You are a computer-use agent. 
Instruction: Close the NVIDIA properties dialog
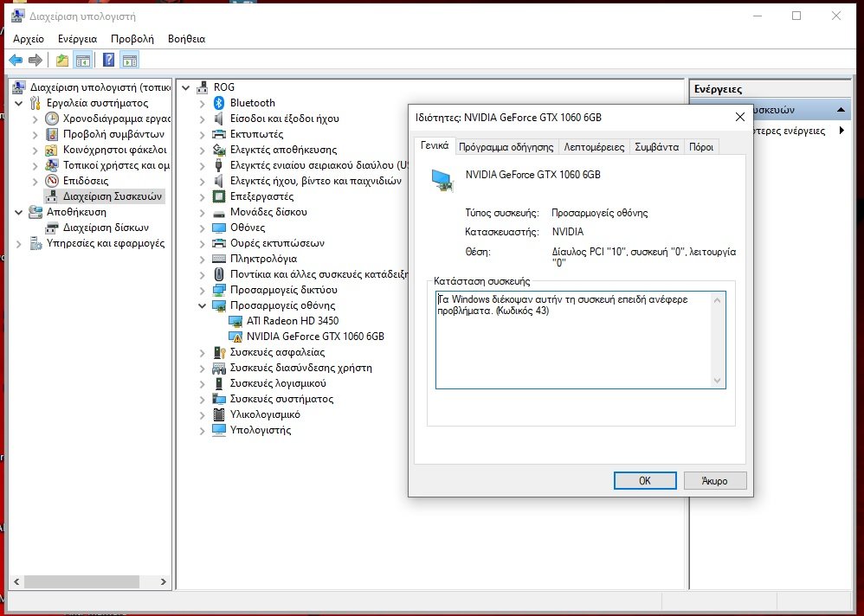click(x=740, y=117)
